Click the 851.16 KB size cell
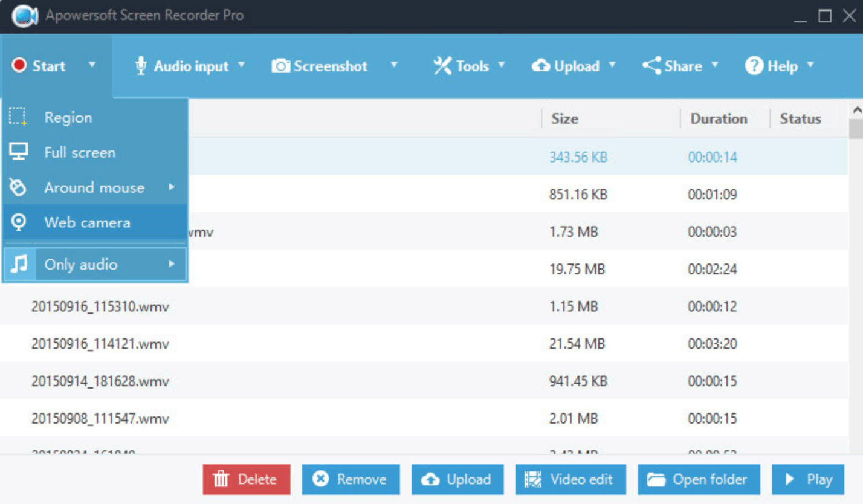863x504 pixels. tap(578, 195)
